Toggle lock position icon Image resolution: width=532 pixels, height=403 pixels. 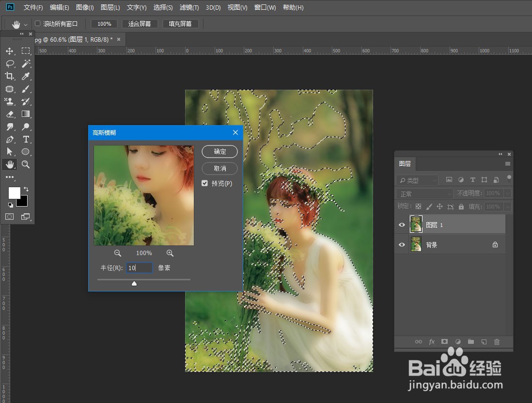tap(440, 207)
